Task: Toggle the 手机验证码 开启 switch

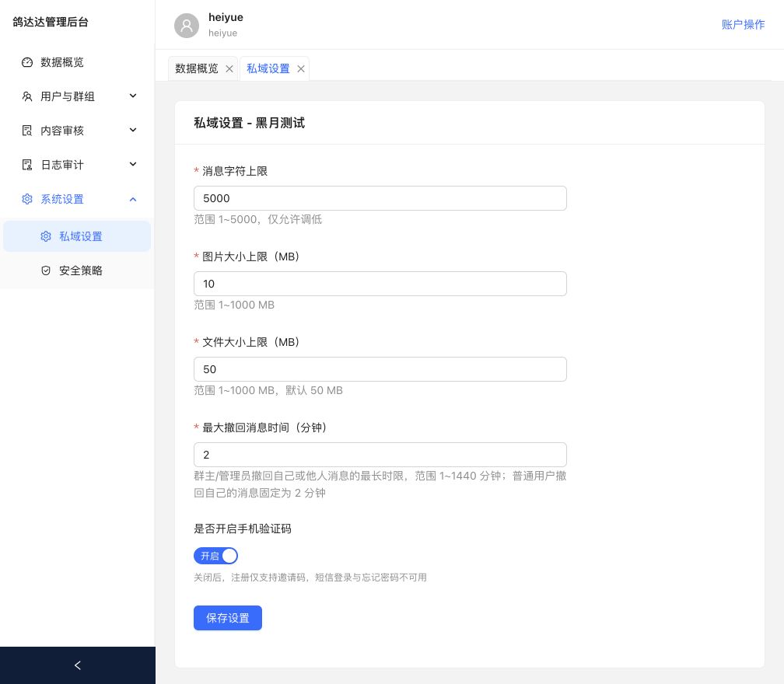Action: click(x=215, y=556)
